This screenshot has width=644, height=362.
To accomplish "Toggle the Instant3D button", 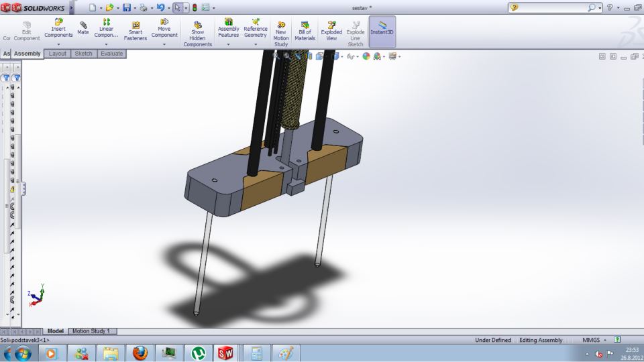I will (x=382, y=27).
